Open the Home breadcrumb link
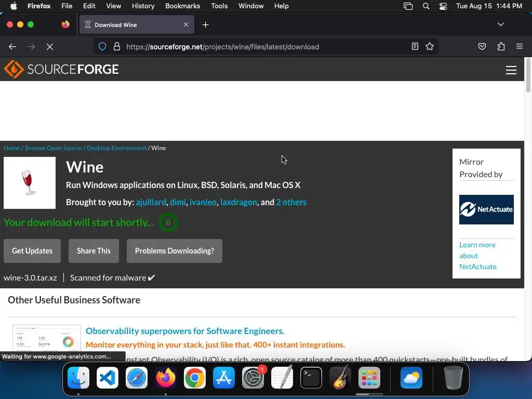Viewport: 532px width, 399px height. click(x=12, y=148)
